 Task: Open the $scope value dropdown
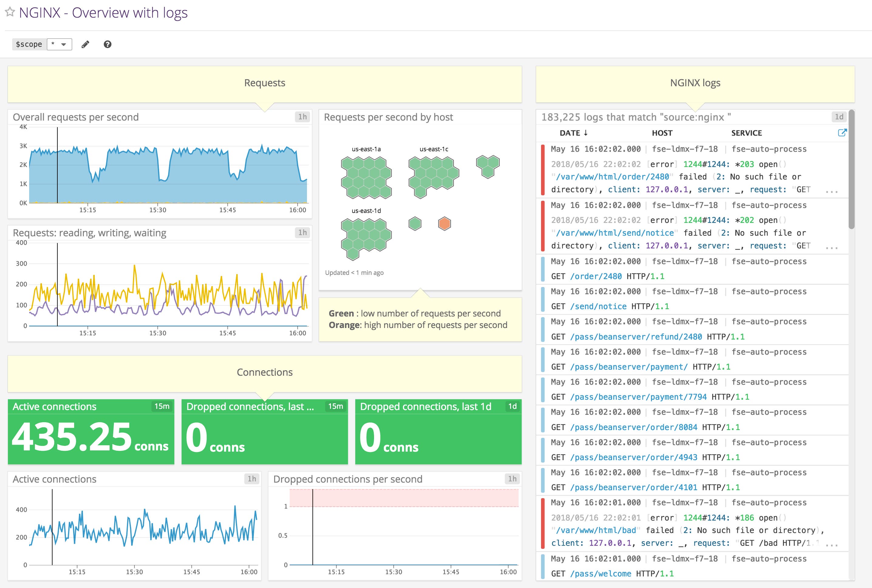59,44
